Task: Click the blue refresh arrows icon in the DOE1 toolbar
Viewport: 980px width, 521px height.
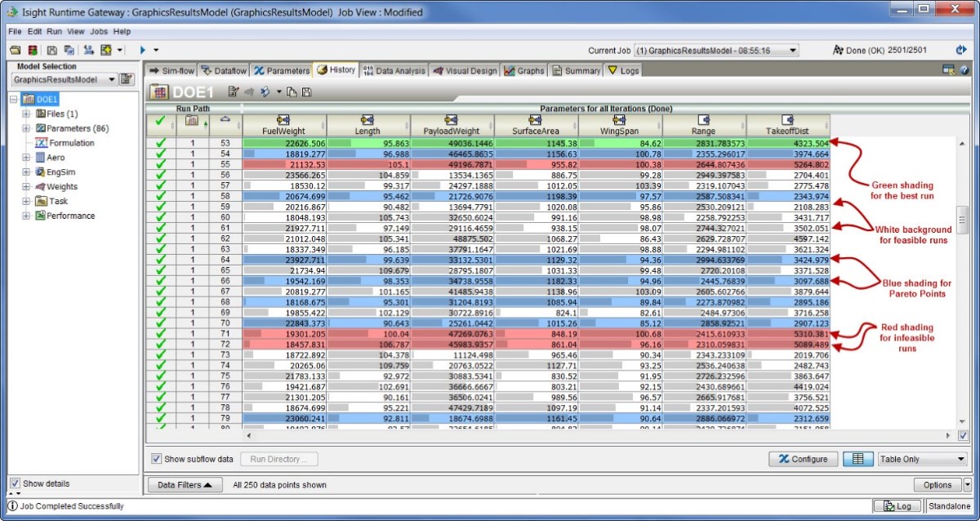Action: pos(265,91)
